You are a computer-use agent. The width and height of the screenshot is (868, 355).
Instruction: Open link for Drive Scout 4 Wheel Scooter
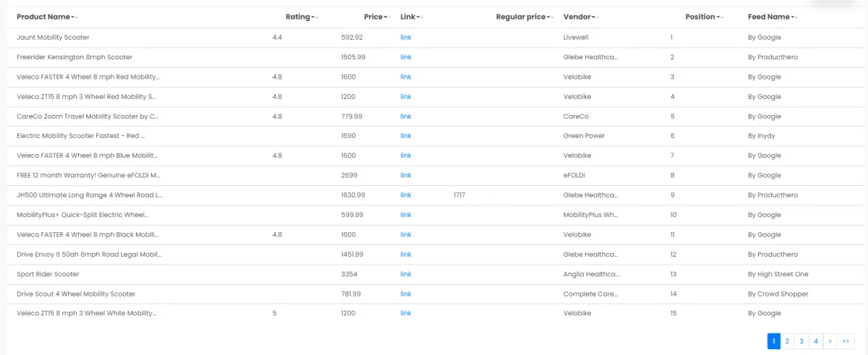(x=406, y=294)
